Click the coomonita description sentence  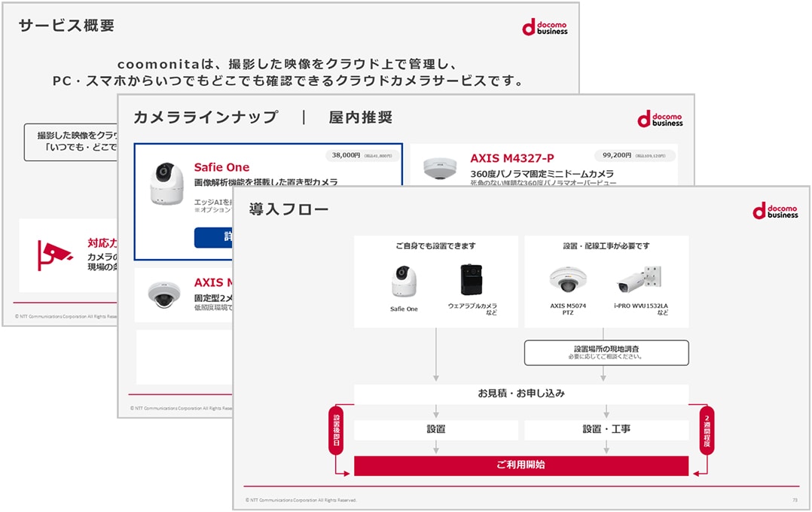coord(288,72)
